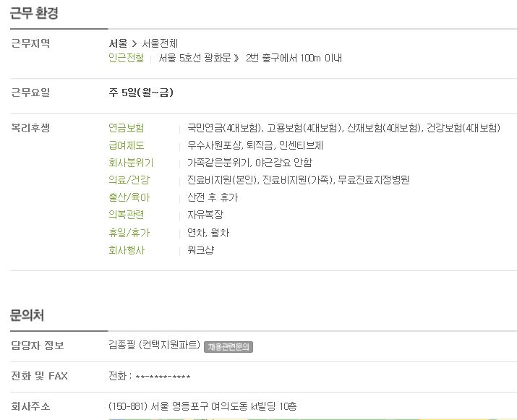Image resolution: width=517 pixels, height=420 pixels.
Task: Click the 휴일/휴가 category label
Action: [129, 233]
